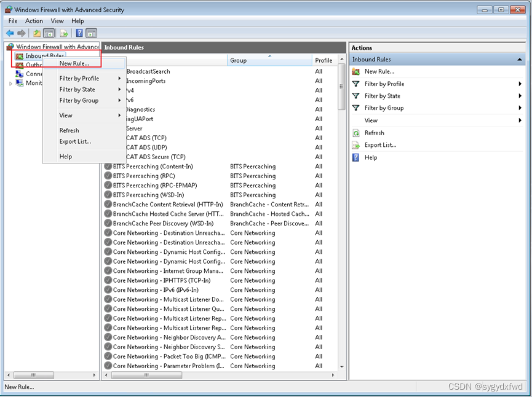Click the status icon of BITS Peercaching (RPC)
532x397 pixels.
(x=108, y=176)
